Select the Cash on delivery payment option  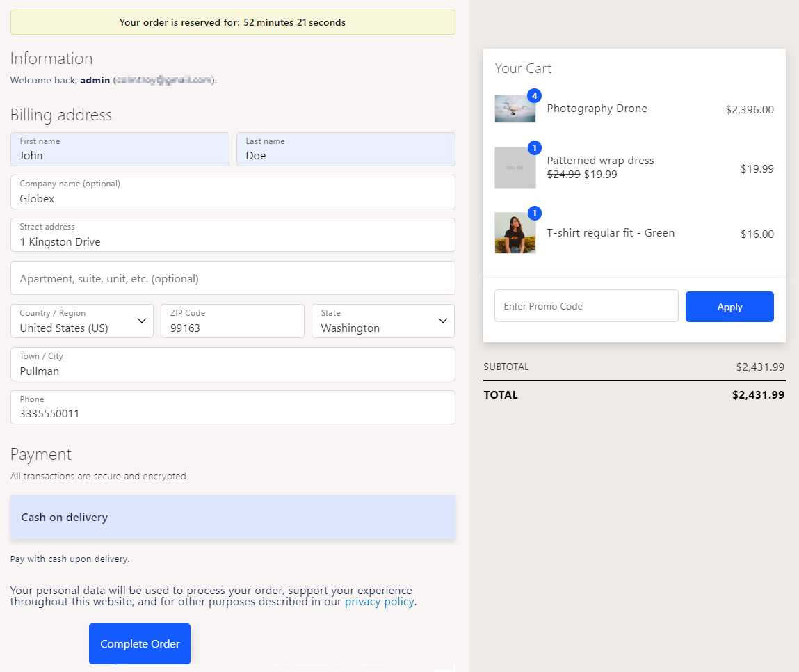coord(233,517)
